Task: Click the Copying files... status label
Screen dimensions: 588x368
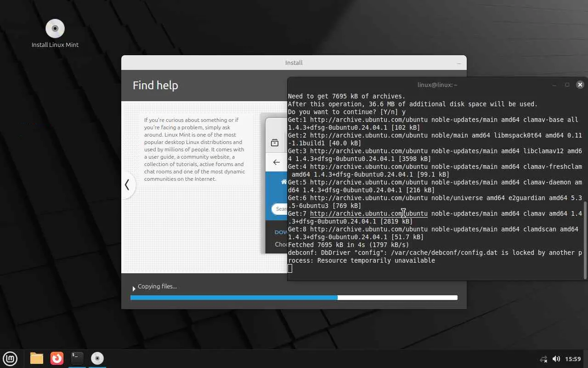Action: click(157, 286)
